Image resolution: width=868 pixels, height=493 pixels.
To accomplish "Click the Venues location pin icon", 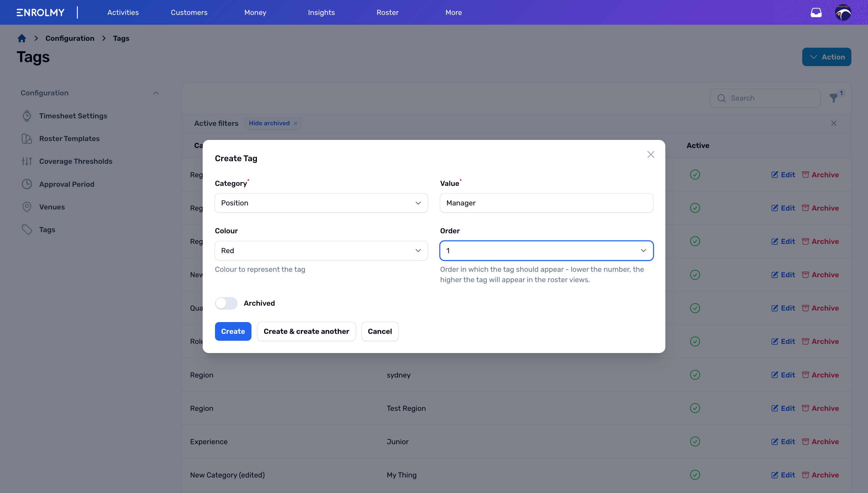I will [27, 207].
